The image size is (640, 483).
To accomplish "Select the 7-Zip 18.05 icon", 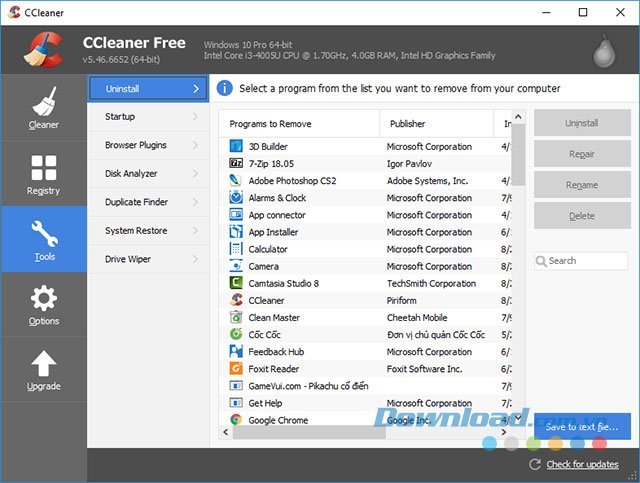I will point(236,163).
